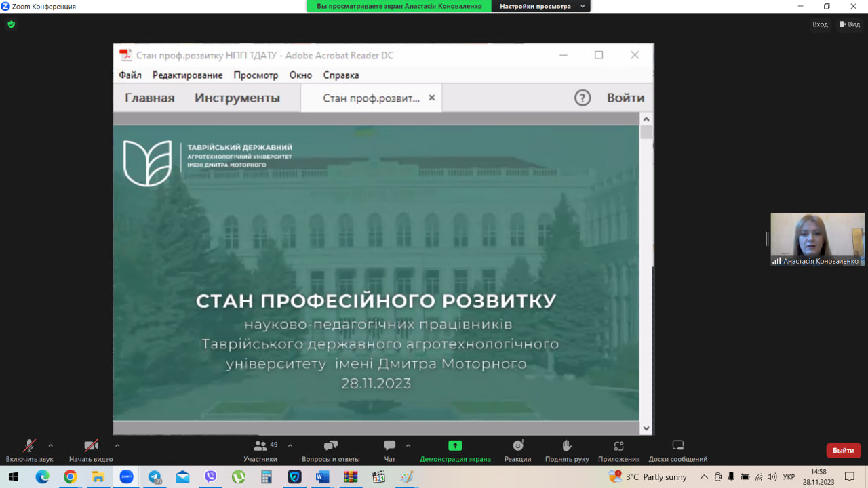Open the Файл menu in Acrobat
Screen dimensions: 868x488
(130, 75)
